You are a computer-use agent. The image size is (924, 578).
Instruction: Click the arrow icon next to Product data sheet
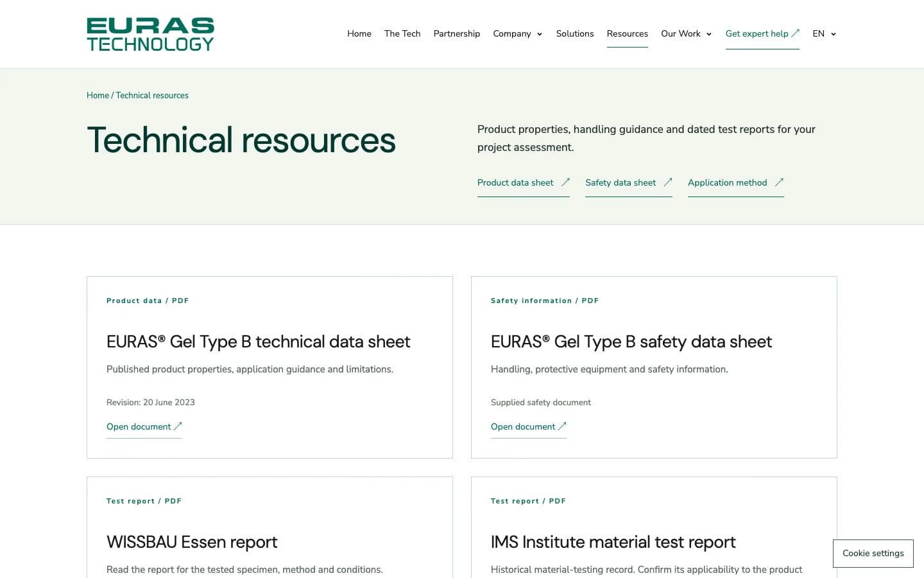pos(565,182)
